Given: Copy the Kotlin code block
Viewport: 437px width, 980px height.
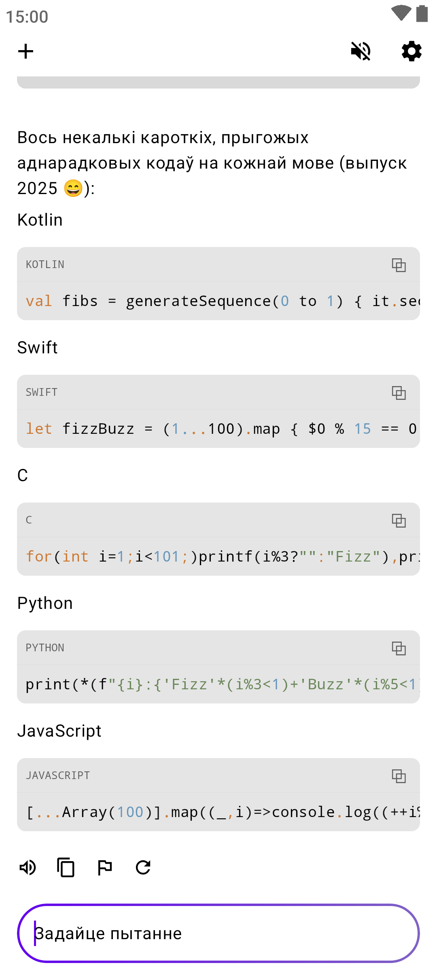Looking at the screenshot, I should tap(399, 265).
